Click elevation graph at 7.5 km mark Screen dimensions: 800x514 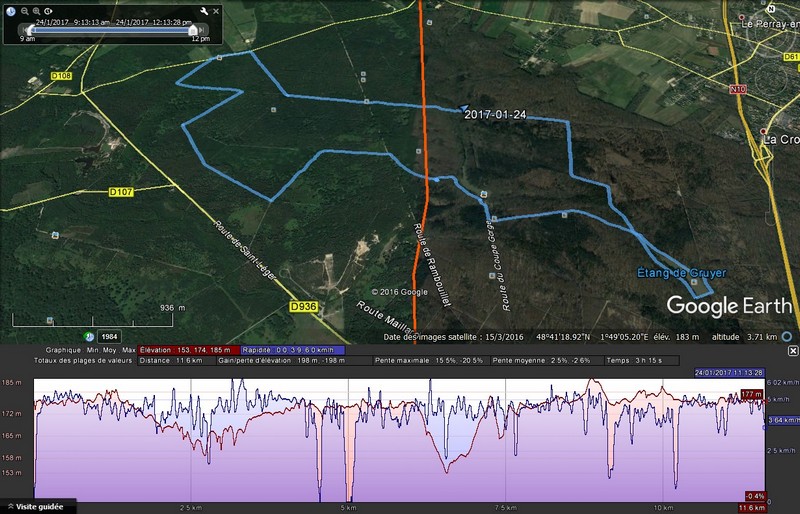point(506,440)
